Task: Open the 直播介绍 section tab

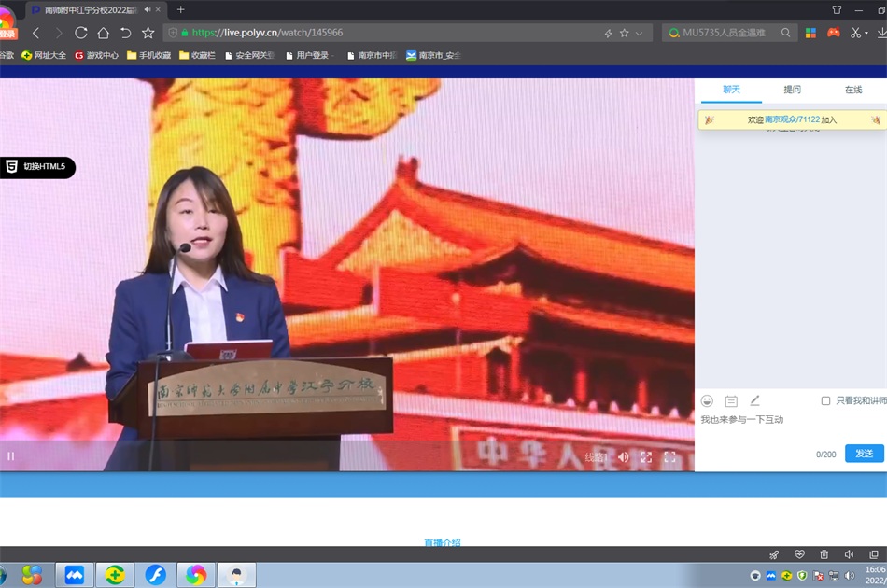Action: pos(443,542)
